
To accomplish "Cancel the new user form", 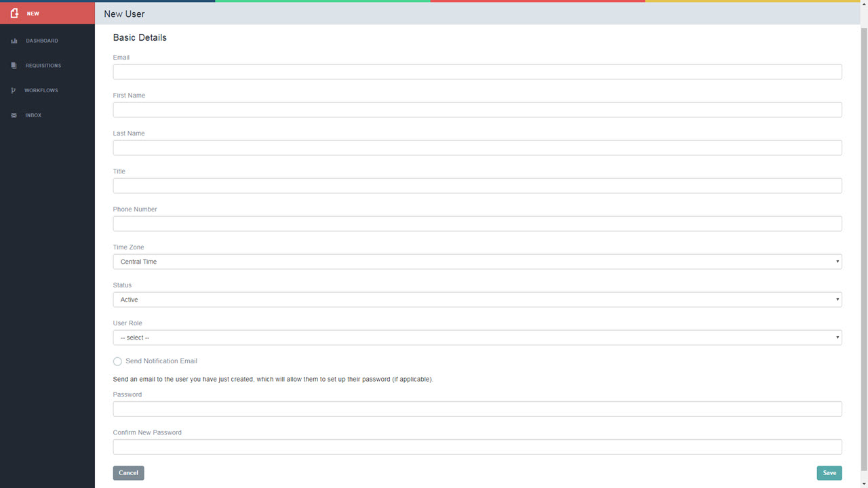I will (x=128, y=473).
